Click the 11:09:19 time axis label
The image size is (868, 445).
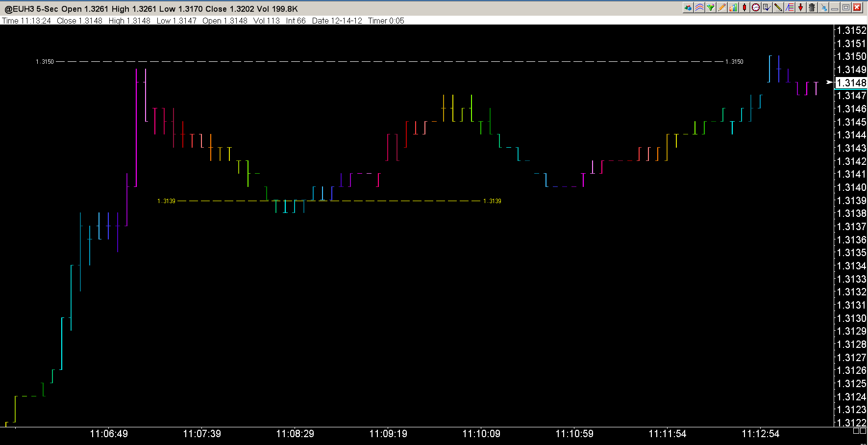388,434
